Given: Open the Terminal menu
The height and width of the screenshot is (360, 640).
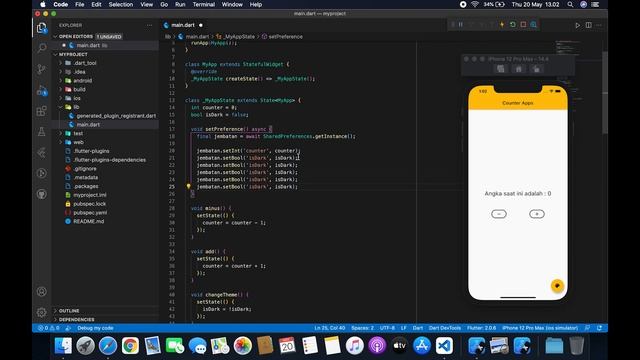Looking at the screenshot, I should coord(204,4).
